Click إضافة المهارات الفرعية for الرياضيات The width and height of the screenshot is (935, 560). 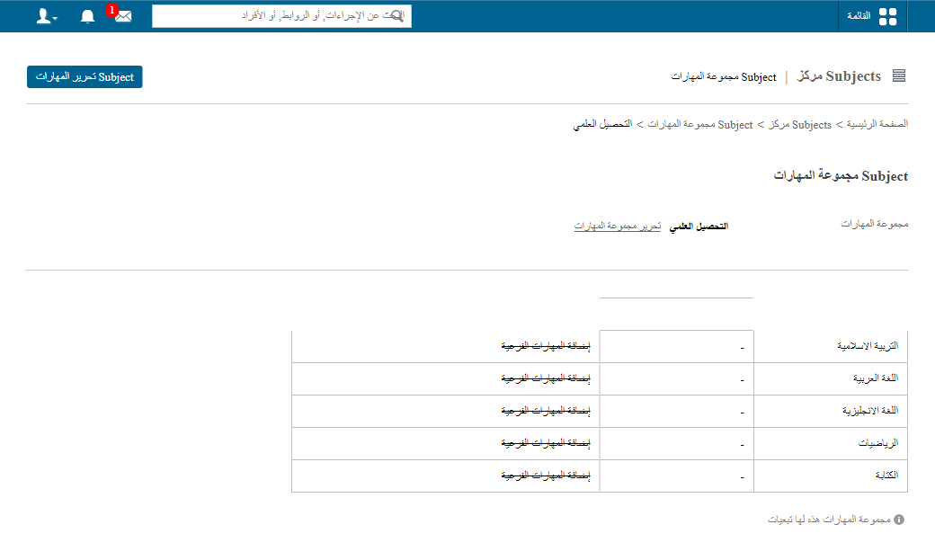tap(546, 443)
